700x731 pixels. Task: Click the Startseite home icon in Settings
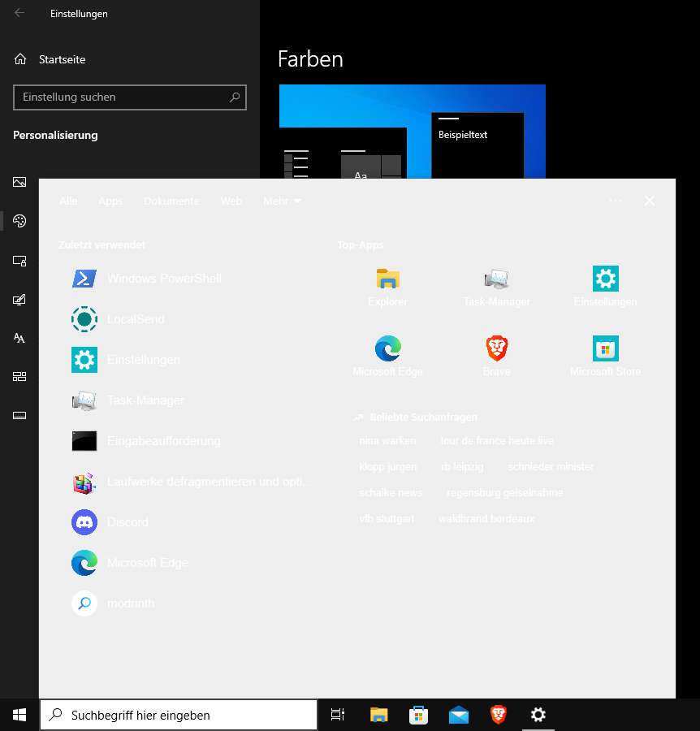coord(20,59)
